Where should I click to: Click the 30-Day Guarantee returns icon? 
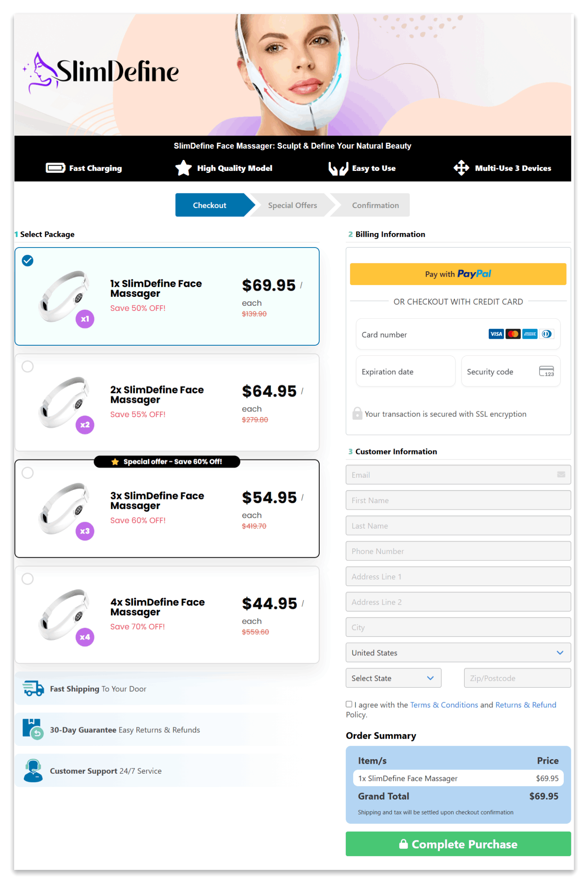tap(33, 730)
